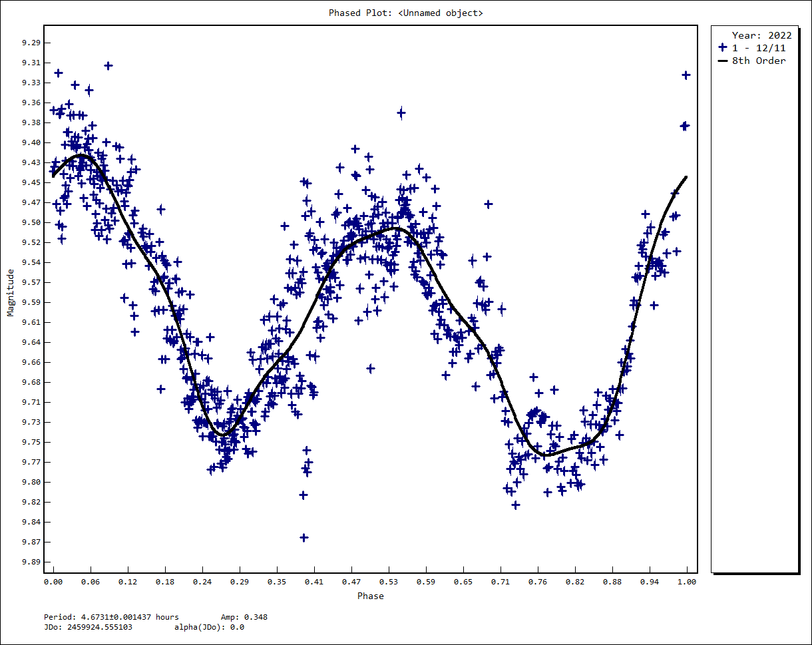The image size is (812, 645).
Task: Select the isolated data point near magnitude 9.37 at phase 0.55
Action: [x=401, y=112]
